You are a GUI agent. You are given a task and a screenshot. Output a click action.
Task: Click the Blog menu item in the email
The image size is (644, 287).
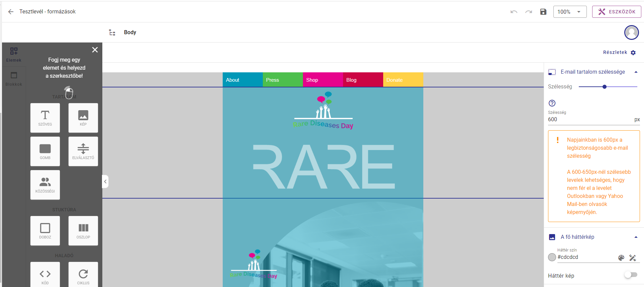click(363, 80)
